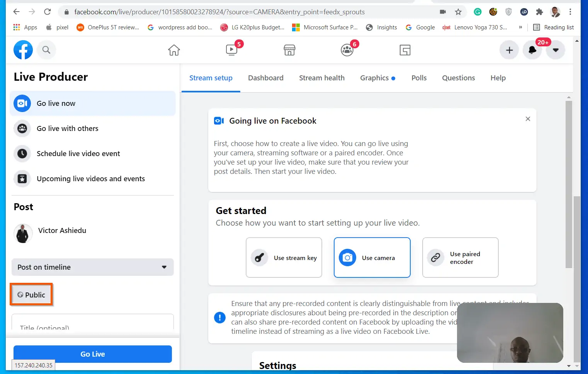Screen dimensions: 588x374
Task: Select Go live with others
Action: [93, 128]
